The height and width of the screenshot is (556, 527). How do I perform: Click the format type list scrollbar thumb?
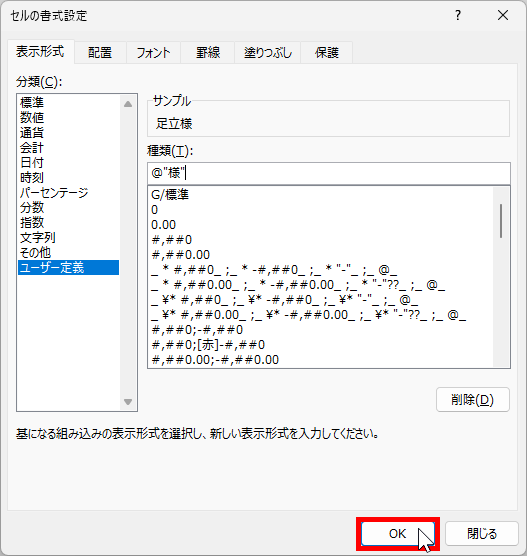(501, 221)
